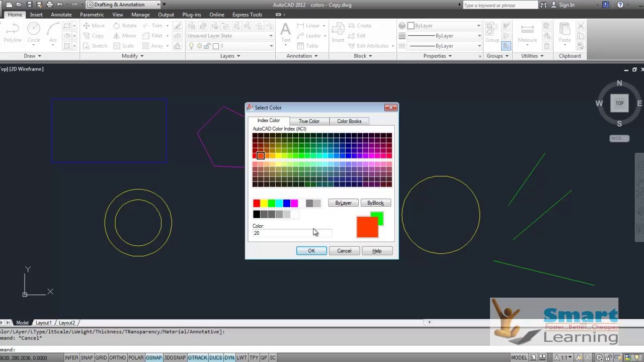Click Help in the Select Color dialog
This screenshot has height=362, width=644.
(x=377, y=251)
